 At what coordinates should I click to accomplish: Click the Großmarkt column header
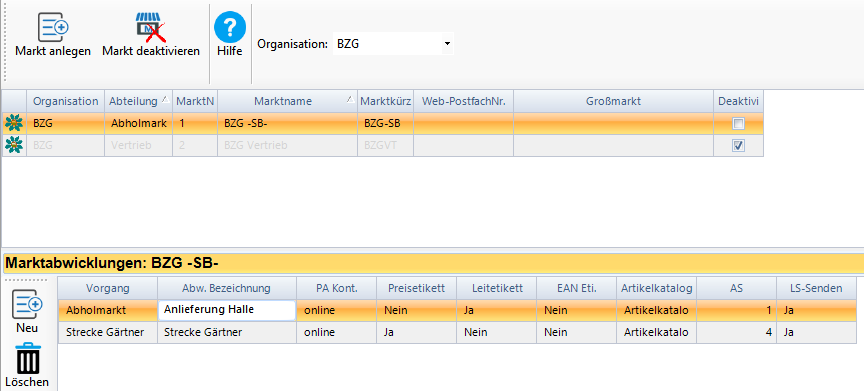pos(613,101)
